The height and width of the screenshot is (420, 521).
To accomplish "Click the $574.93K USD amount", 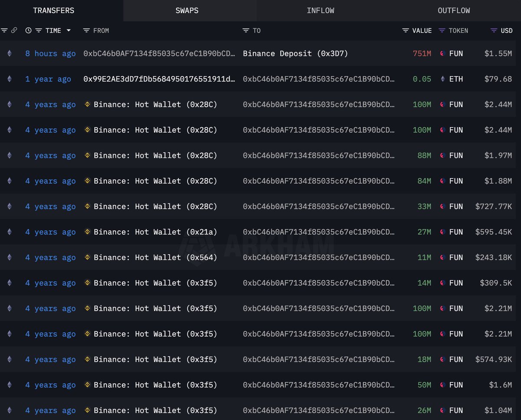I will coord(494,359).
